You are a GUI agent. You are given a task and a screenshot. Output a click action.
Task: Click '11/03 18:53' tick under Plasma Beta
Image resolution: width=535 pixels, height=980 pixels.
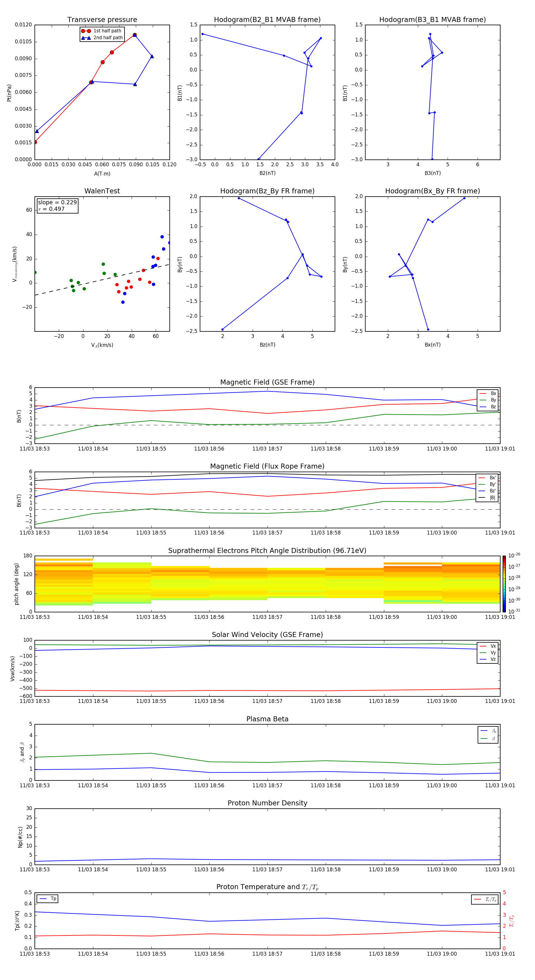[x=35, y=785]
